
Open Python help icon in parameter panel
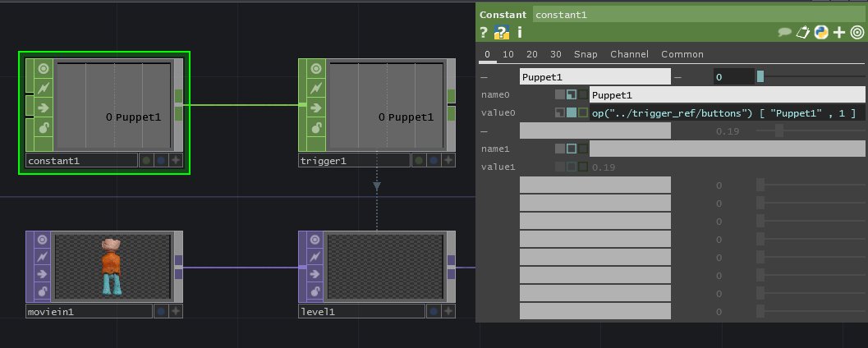501,33
